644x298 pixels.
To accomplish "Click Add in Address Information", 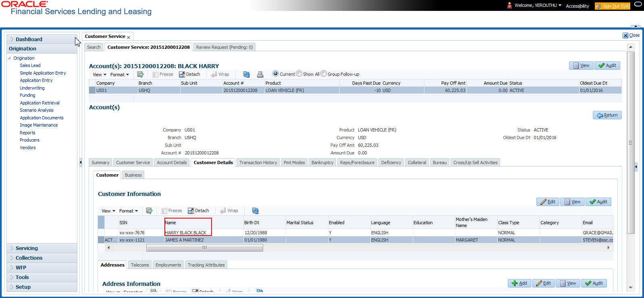I will (x=519, y=283).
